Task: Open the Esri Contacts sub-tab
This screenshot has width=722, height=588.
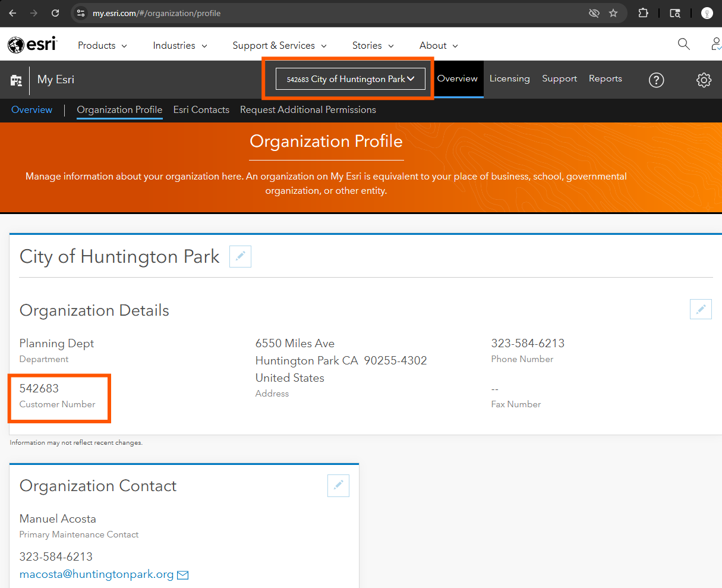Action: pyautogui.click(x=201, y=109)
